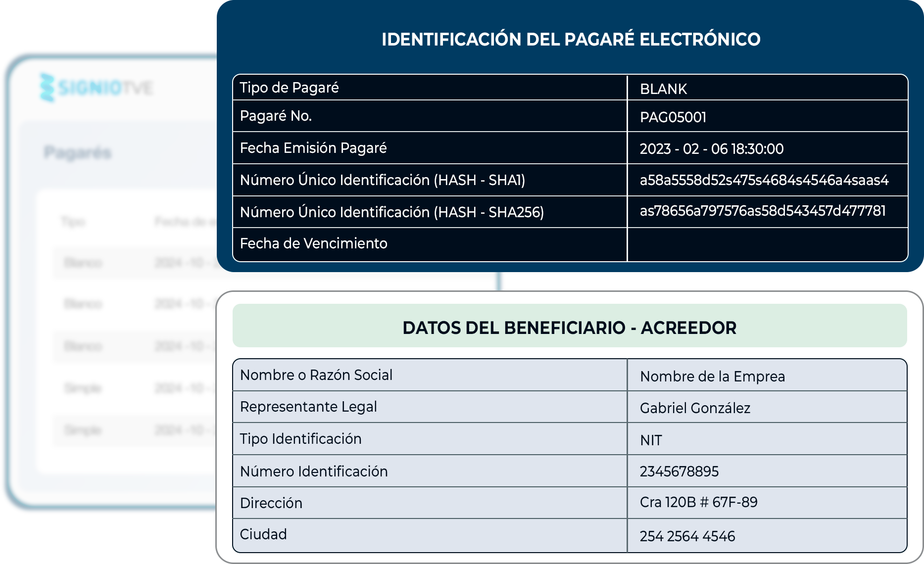Click the 'Número Identificación' label
This screenshot has width=924, height=564.
pyautogui.click(x=314, y=471)
